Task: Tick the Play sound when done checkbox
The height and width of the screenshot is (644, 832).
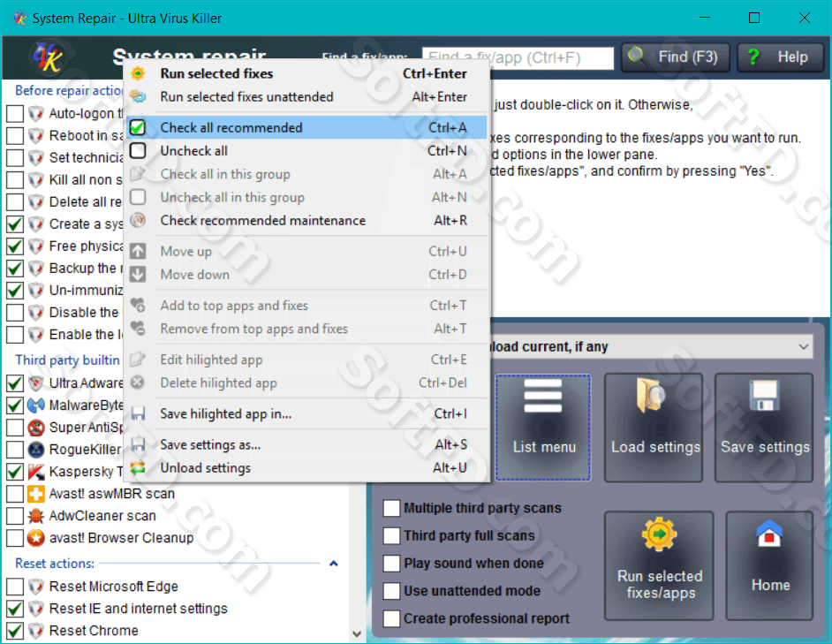Action: click(391, 564)
